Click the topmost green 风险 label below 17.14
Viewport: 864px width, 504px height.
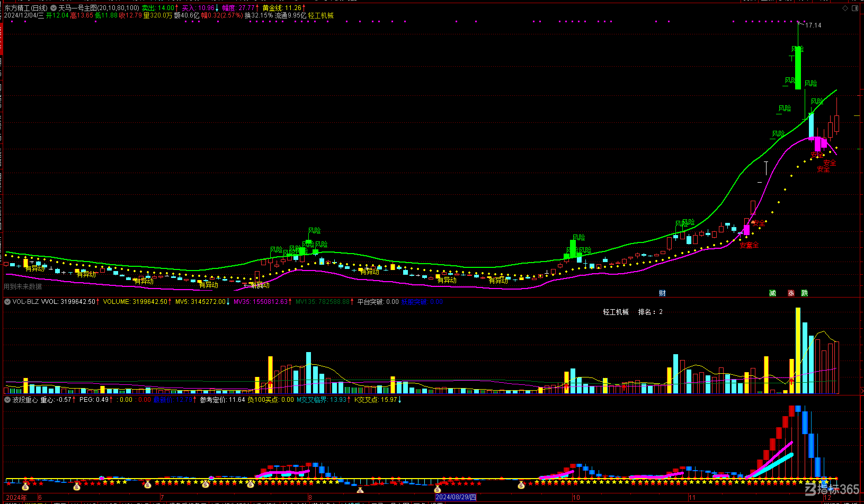798,49
